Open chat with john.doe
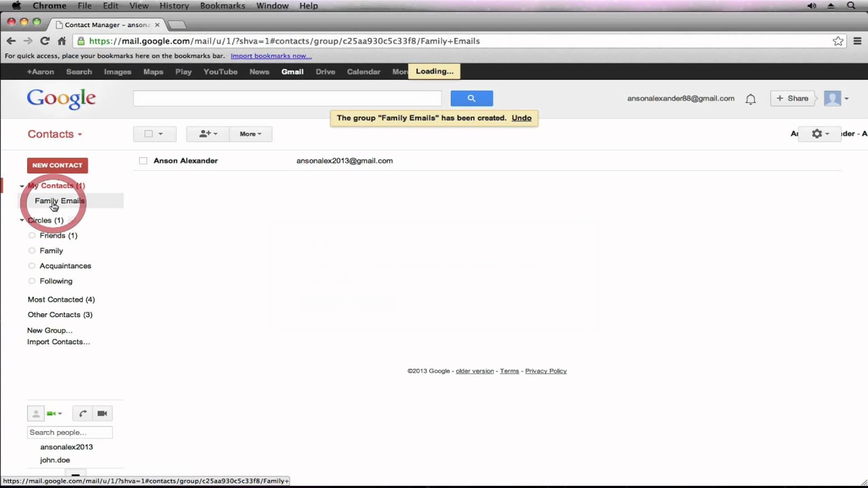 (55, 460)
